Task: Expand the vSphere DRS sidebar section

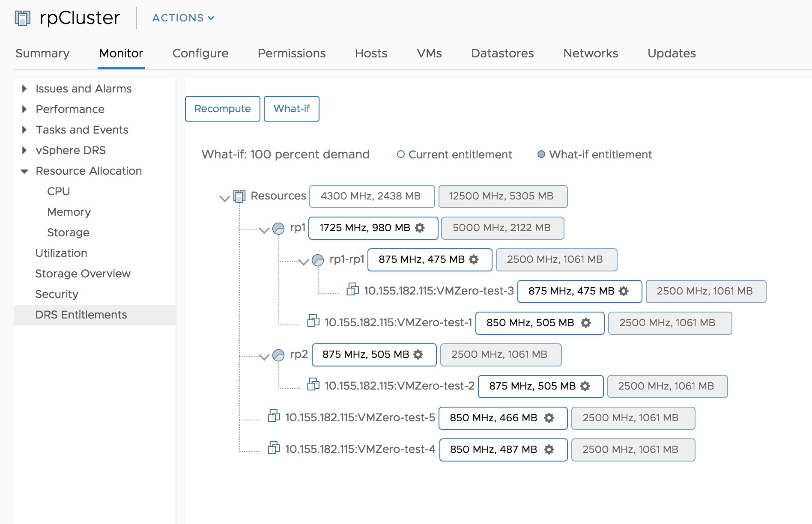Action: (24, 150)
